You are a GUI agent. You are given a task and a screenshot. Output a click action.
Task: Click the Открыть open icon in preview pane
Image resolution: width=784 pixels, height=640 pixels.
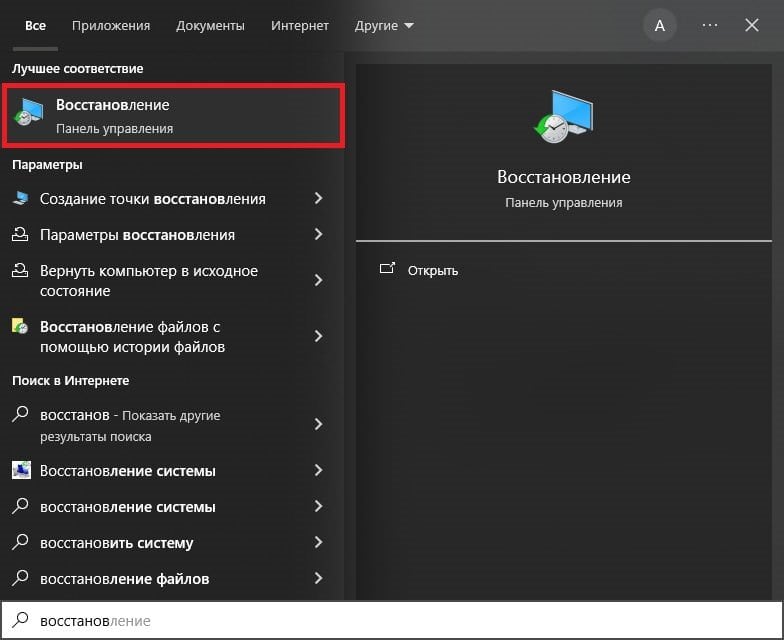tap(387, 269)
